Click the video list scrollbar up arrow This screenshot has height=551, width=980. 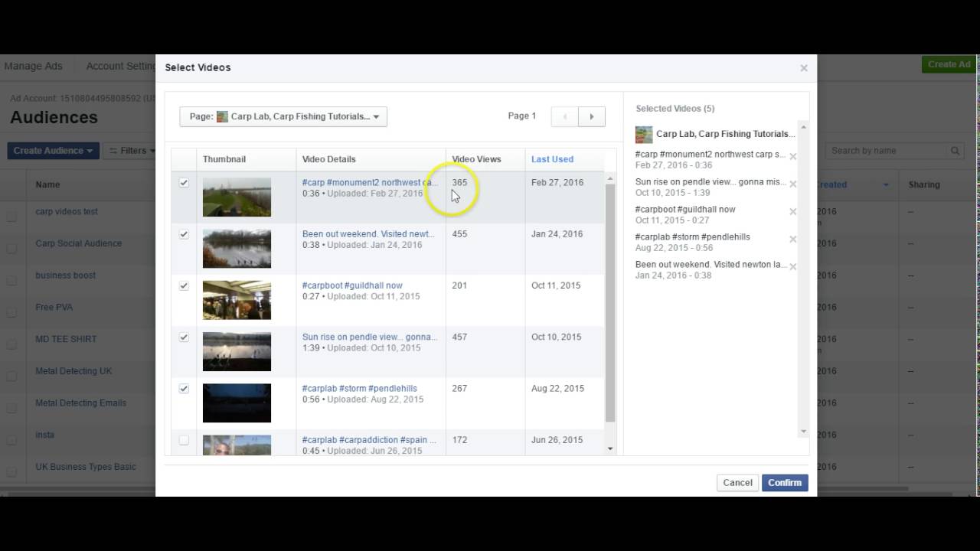610,178
